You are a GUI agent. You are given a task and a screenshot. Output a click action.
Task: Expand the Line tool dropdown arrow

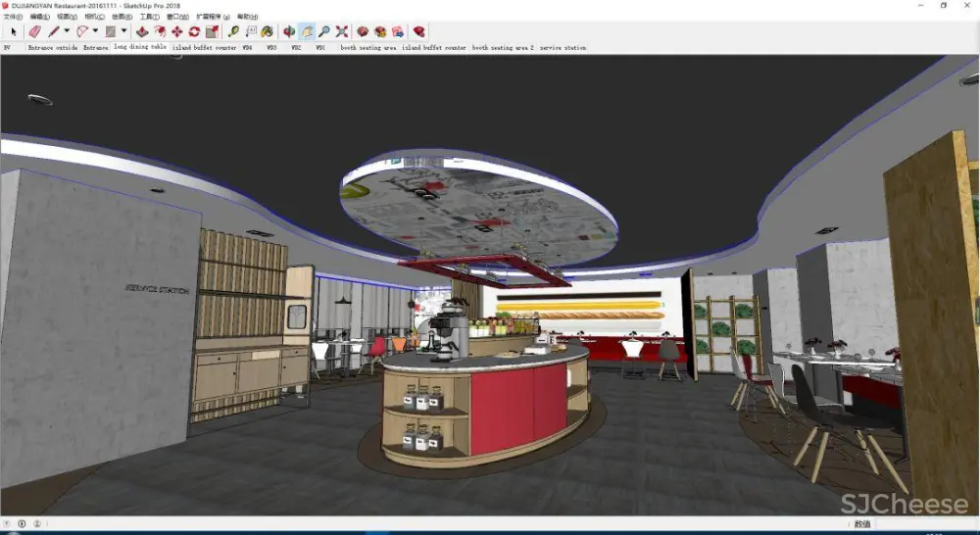tap(67, 31)
